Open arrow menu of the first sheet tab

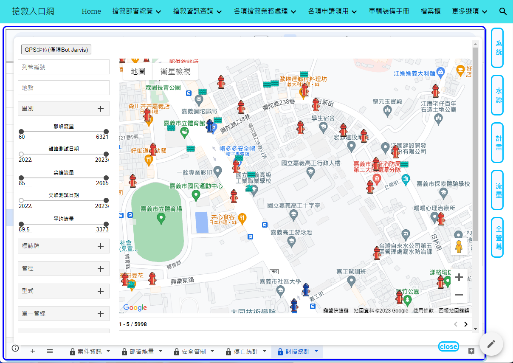point(108,351)
